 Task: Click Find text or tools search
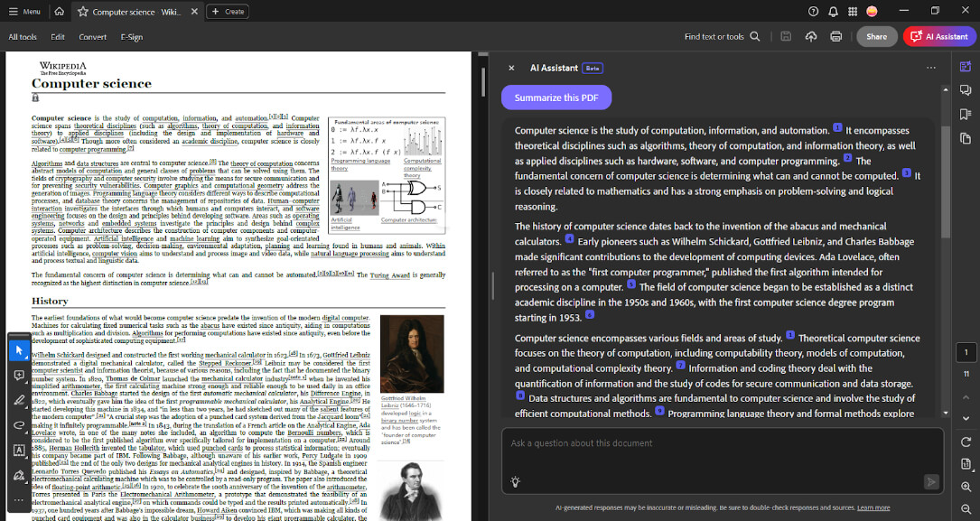click(x=722, y=37)
